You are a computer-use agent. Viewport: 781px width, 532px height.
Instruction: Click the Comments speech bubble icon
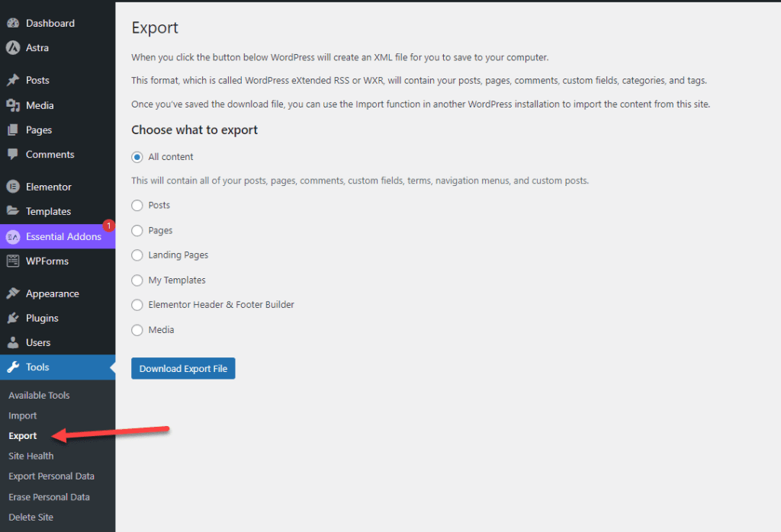click(13, 154)
